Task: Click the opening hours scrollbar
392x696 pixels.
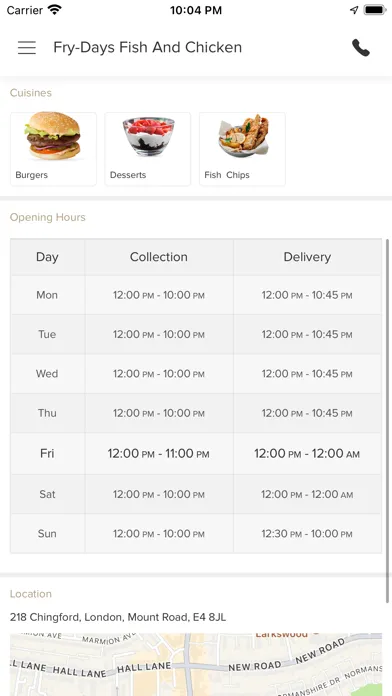Action: (x=388, y=421)
